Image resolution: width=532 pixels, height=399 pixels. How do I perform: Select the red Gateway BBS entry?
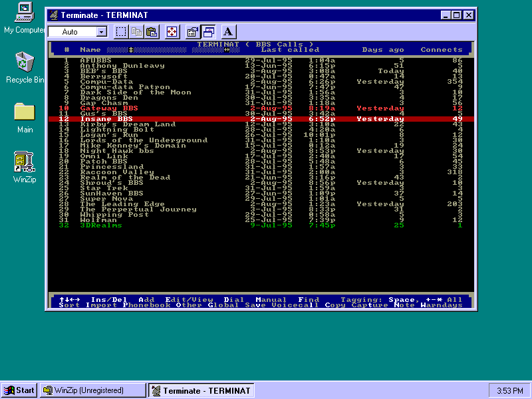pyautogui.click(x=261, y=108)
